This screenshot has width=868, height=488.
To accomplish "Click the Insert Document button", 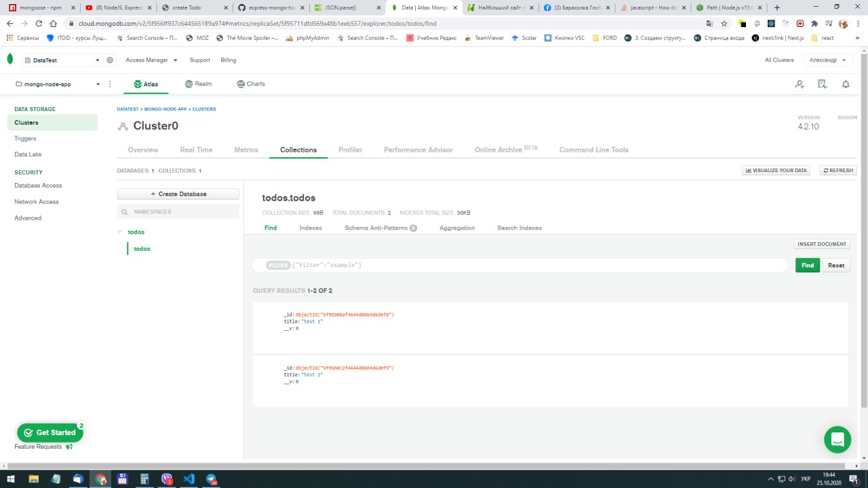I will 822,244.
